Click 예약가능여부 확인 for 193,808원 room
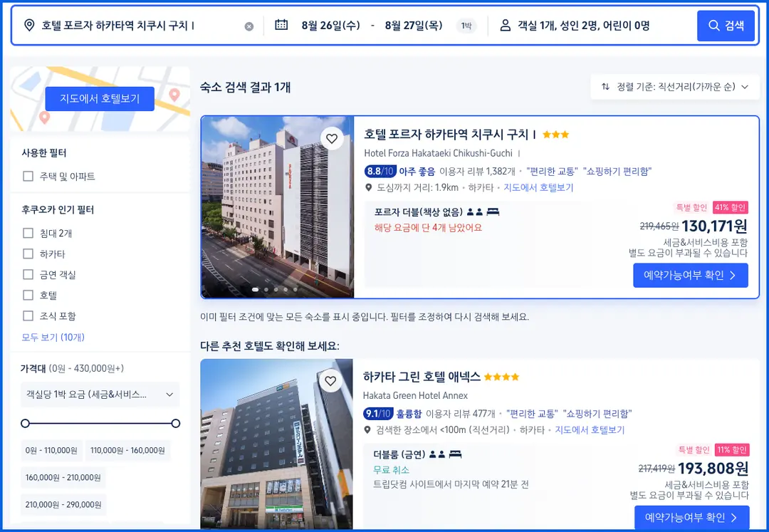The image size is (769, 532). 691,517
